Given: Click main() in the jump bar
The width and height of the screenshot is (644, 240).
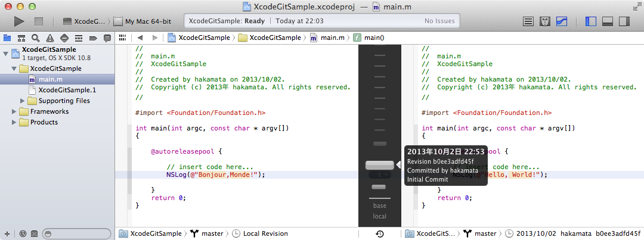Looking at the screenshot, I should click(374, 38).
